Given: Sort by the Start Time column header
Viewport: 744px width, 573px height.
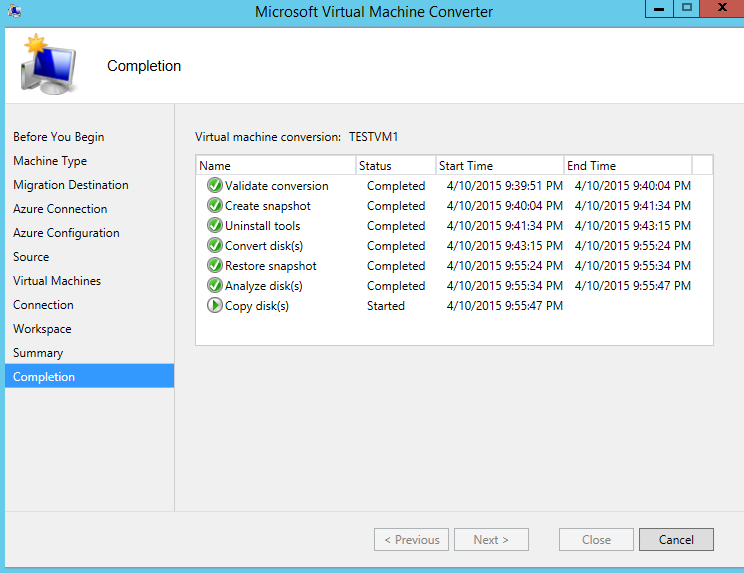Looking at the screenshot, I should coord(500,166).
